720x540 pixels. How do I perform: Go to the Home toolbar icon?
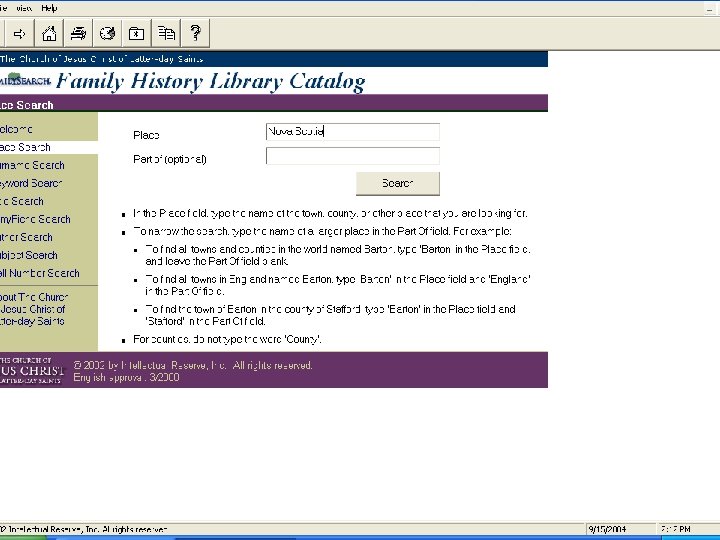click(49, 34)
